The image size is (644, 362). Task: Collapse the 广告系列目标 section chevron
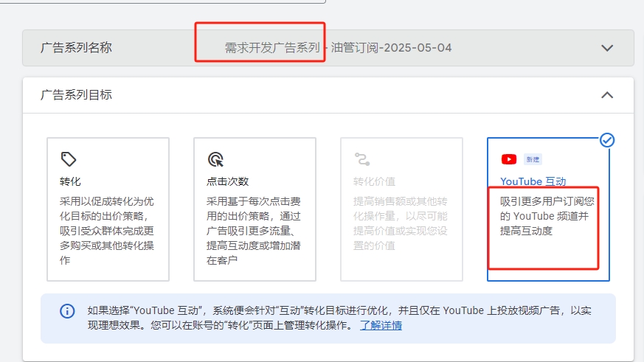tap(607, 95)
